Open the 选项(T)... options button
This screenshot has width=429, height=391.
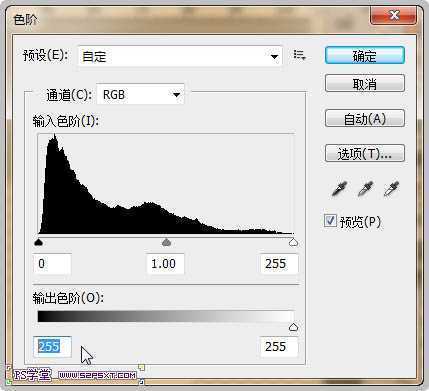[365, 153]
